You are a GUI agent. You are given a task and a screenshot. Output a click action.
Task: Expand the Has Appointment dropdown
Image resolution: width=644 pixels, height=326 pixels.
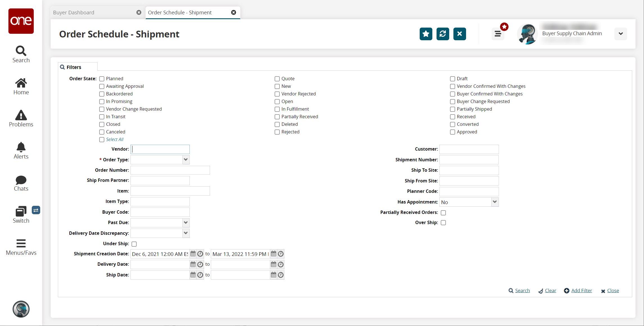point(495,202)
